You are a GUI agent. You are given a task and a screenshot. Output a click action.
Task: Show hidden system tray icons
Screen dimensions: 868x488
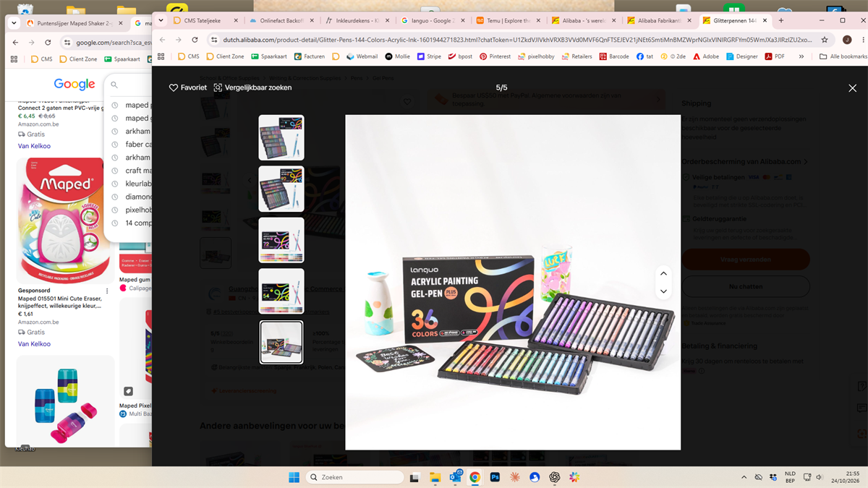click(744, 477)
